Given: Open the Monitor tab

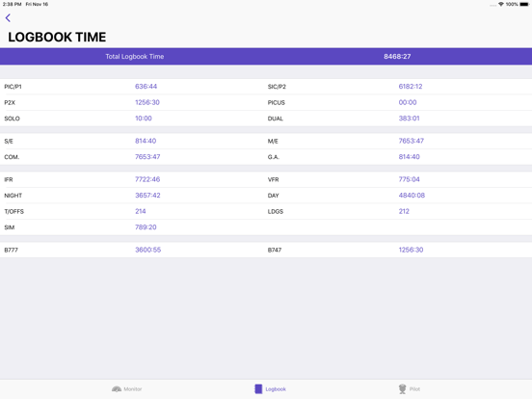Looking at the screenshot, I should click(126, 389).
